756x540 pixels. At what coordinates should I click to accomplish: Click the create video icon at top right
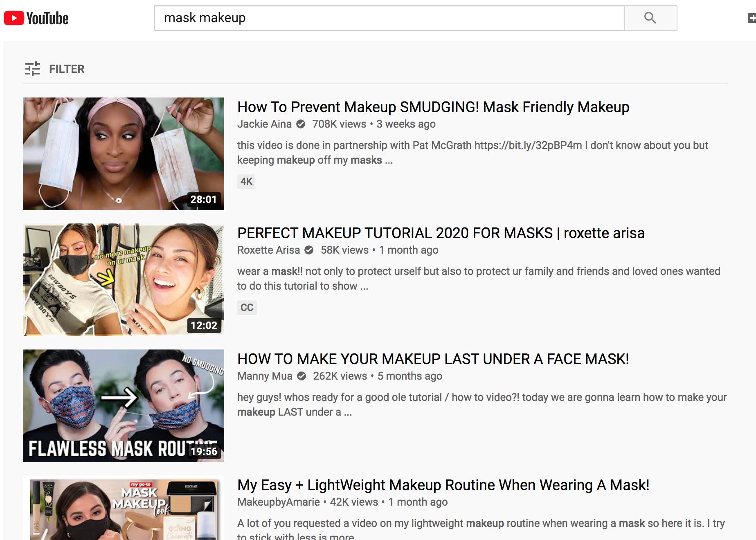[x=751, y=18]
